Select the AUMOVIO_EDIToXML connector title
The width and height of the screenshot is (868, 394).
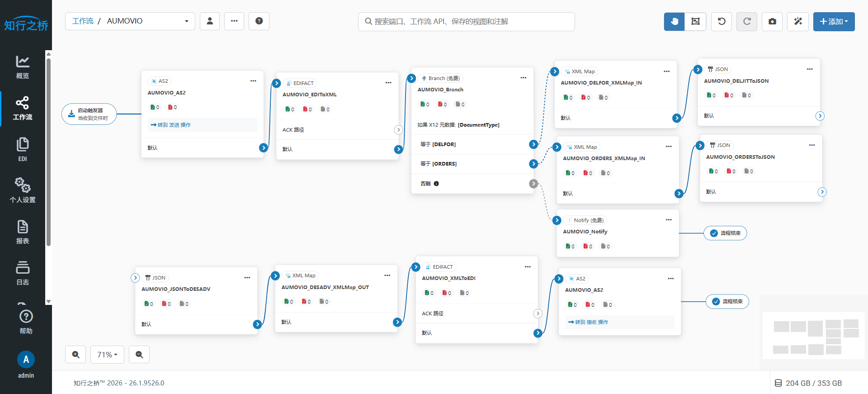coord(310,95)
